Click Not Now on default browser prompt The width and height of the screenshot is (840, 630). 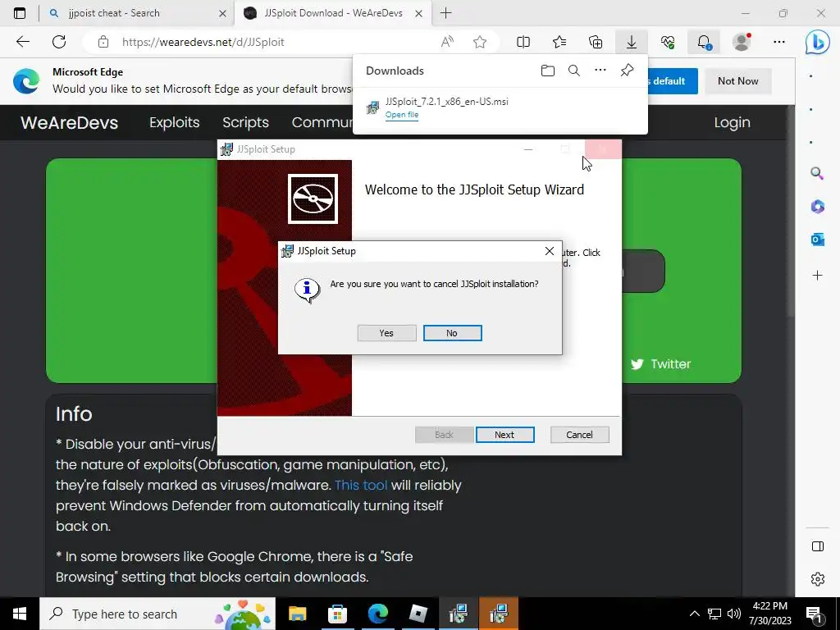click(x=737, y=81)
